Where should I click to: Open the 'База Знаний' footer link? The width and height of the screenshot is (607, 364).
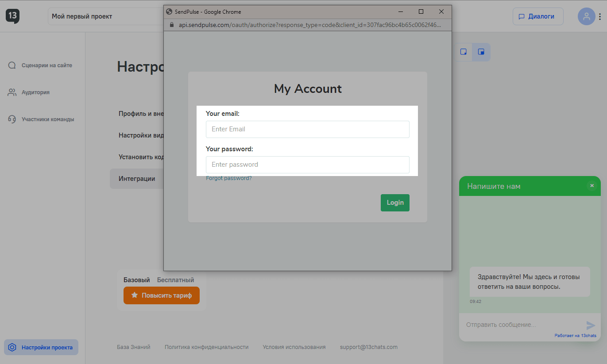point(134,347)
